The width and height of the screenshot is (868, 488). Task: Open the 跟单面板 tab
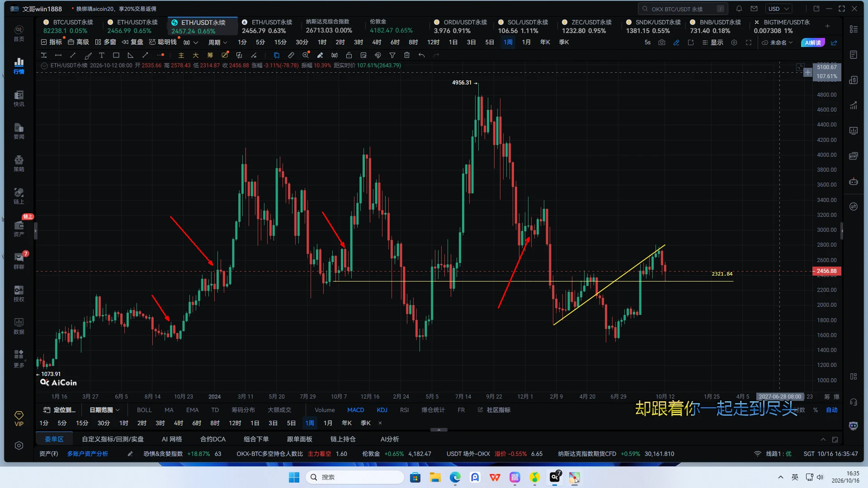(299, 439)
